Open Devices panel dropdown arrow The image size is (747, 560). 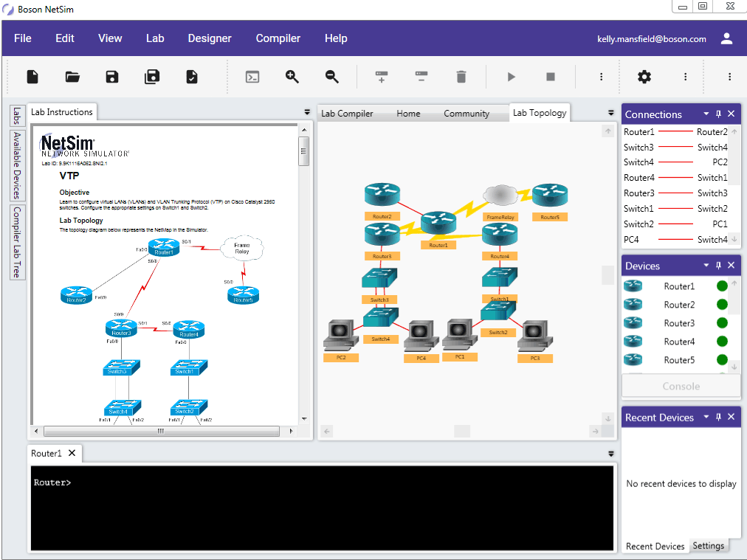706,265
